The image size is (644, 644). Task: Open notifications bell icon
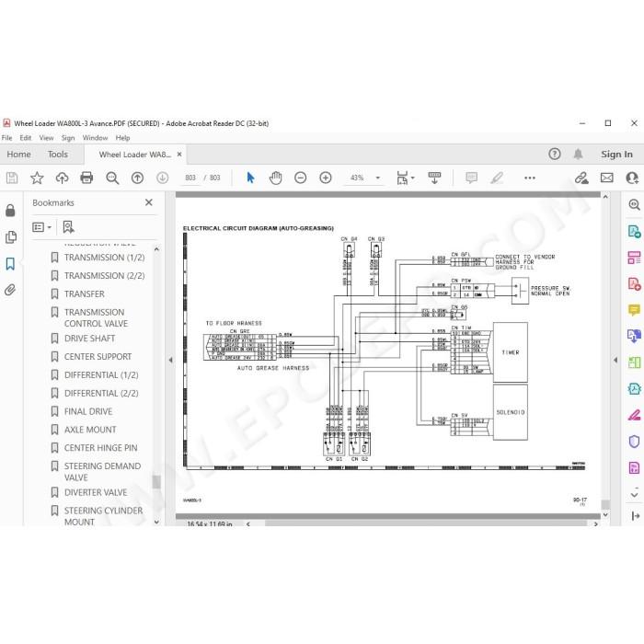(x=579, y=154)
